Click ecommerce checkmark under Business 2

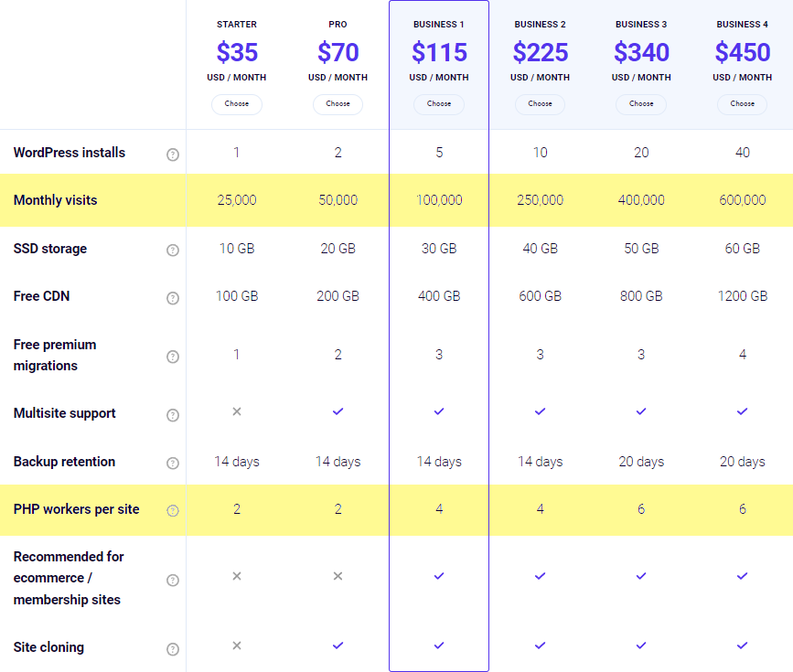click(541, 576)
